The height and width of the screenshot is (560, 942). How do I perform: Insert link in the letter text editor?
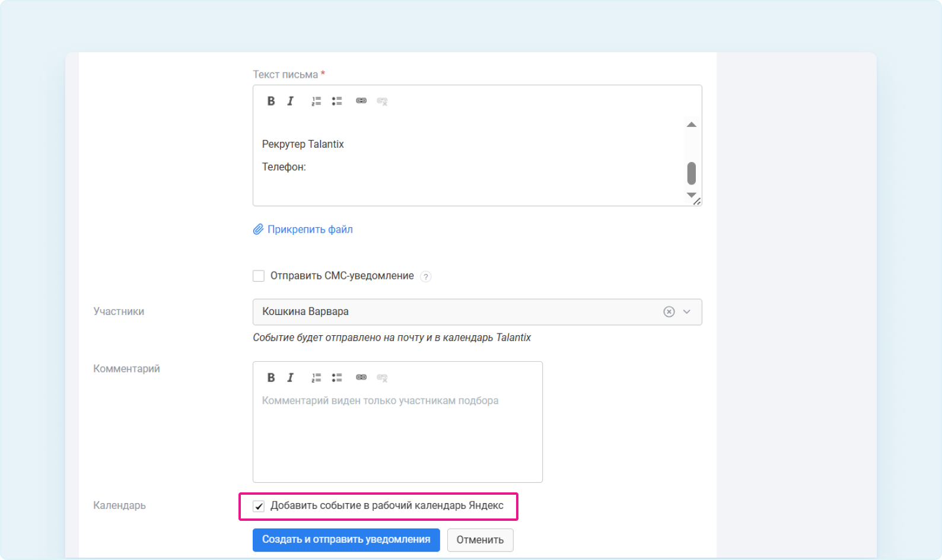pos(361,101)
